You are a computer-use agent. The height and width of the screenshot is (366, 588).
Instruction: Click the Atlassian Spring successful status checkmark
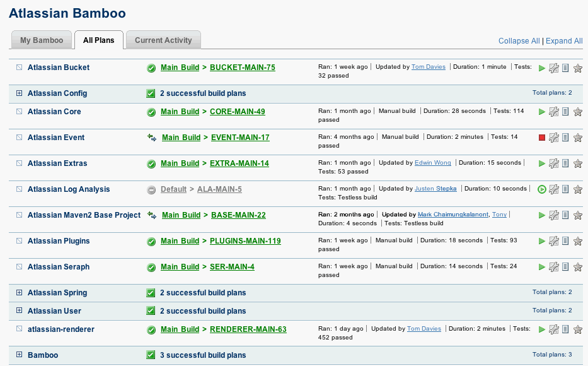[151, 293]
